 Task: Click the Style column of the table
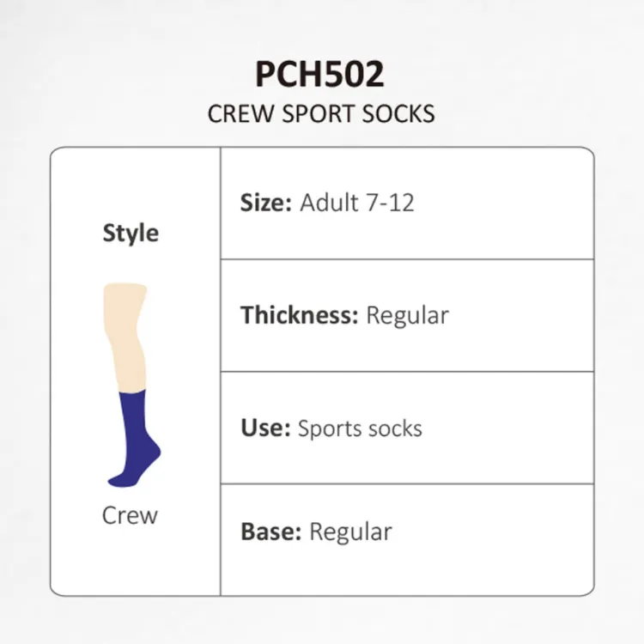[x=135, y=371]
